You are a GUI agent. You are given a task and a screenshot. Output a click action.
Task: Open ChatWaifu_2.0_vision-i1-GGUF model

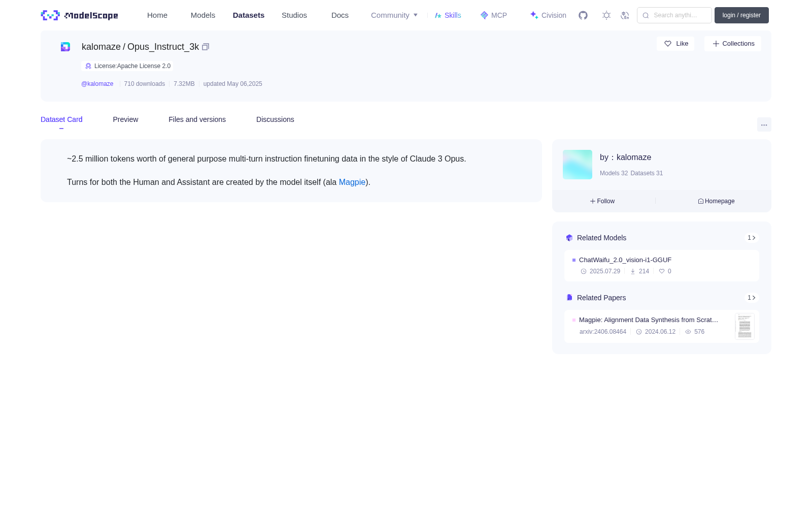pos(625,260)
